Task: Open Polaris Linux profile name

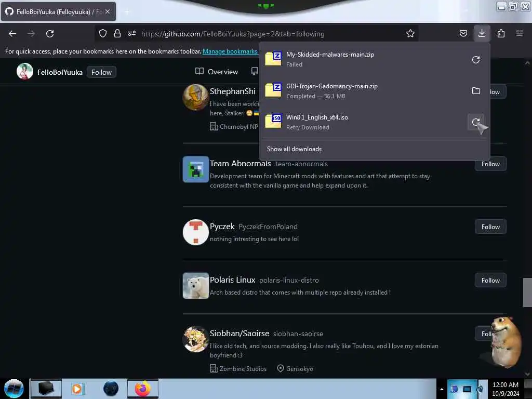Action: [232, 280]
